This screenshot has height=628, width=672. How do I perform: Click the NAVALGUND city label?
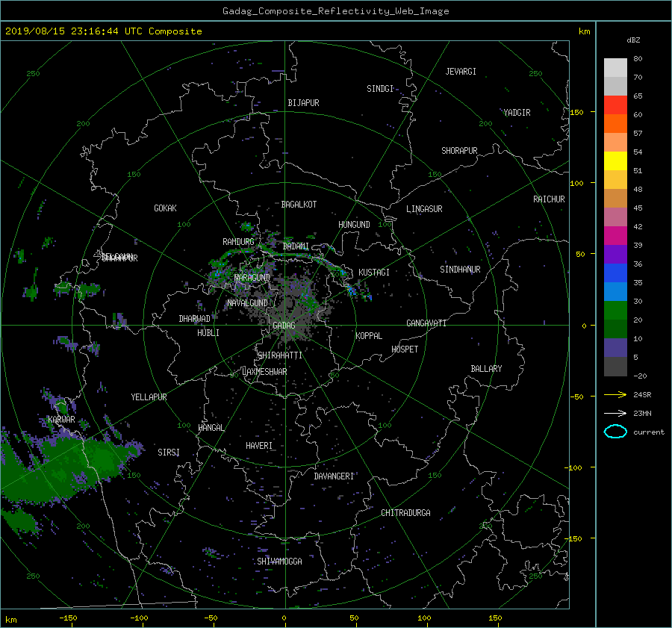click(x=247, y=303)
